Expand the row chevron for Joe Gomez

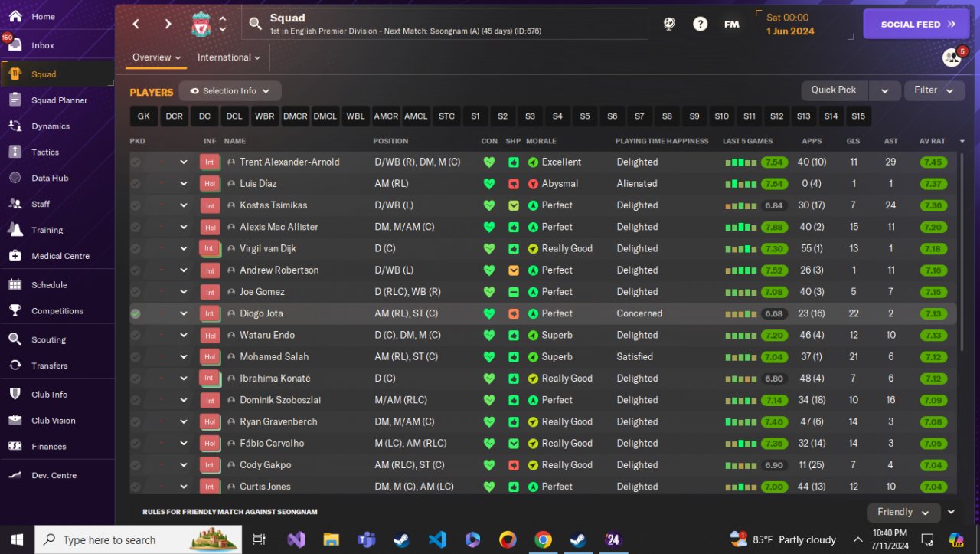184,292
